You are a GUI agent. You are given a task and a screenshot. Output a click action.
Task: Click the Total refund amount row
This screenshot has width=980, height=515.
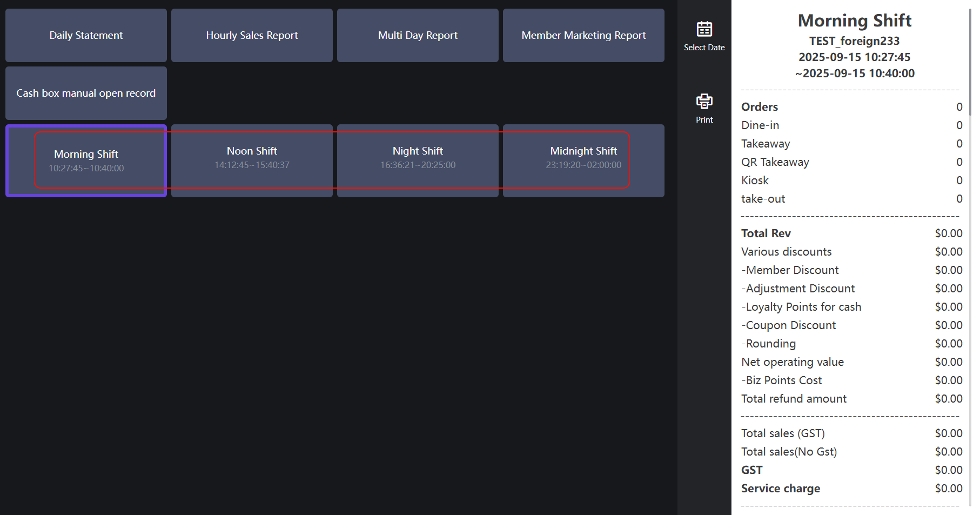click(794, 399)
